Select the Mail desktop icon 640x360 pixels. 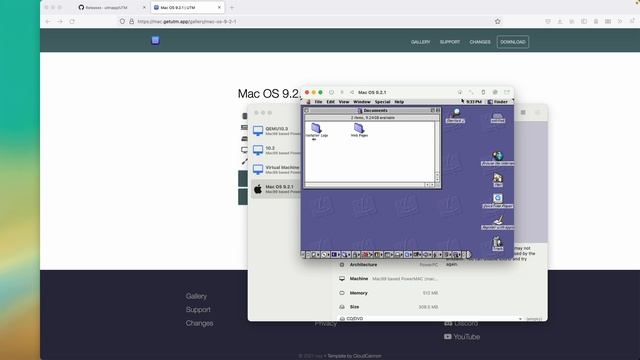click(498, 180)
